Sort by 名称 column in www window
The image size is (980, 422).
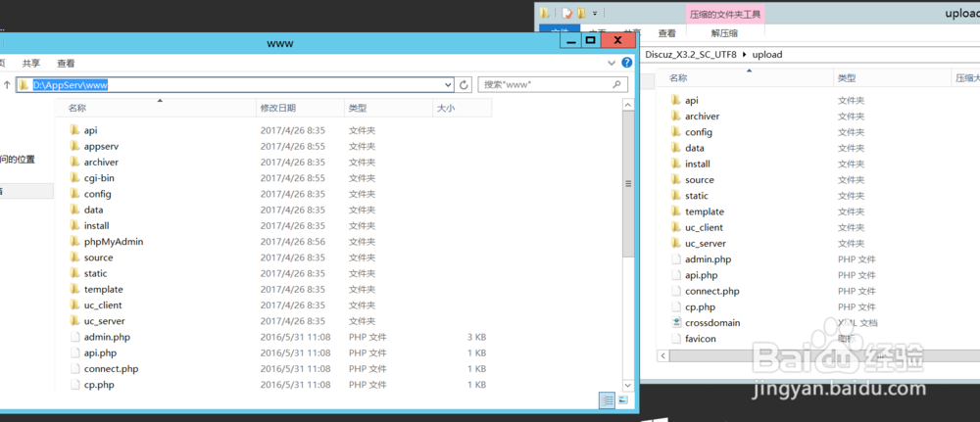[156, 108]
